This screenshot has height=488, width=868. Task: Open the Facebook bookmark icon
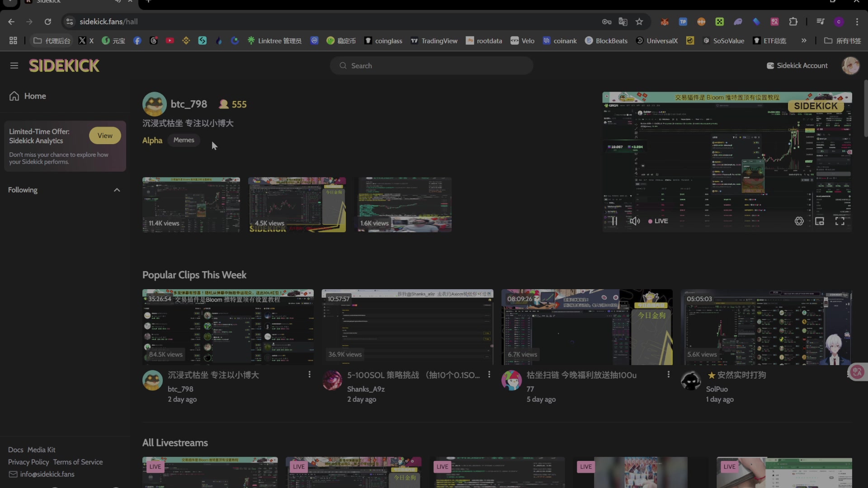137,41
